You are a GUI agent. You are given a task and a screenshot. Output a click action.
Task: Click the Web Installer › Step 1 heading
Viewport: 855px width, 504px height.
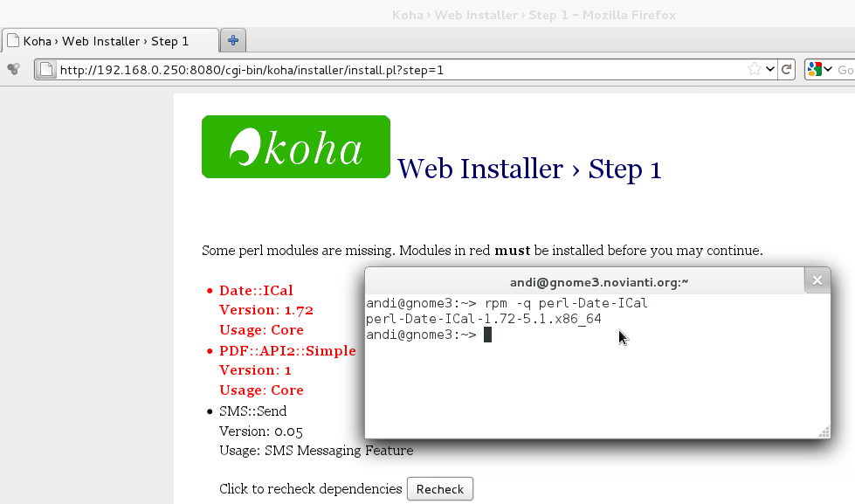(x=529, y=169)
